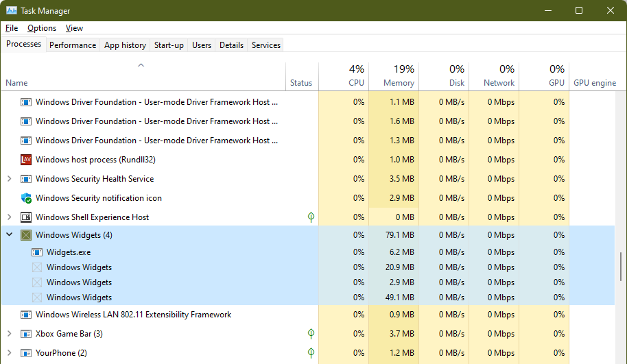Click the icon of the 2.9 MB Windows Widgets child
Viewport: 627px width, 364px height.
(x=37, y=282)
